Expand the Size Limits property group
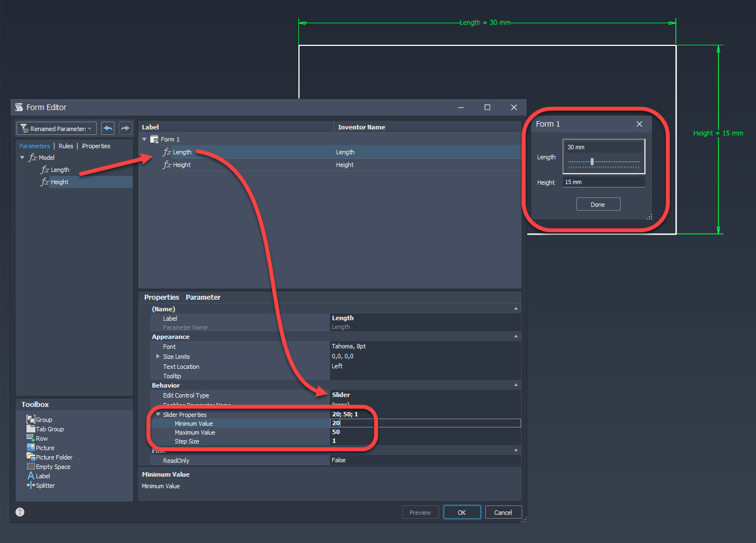The image size is (756, 543). [x=158, y=356]
